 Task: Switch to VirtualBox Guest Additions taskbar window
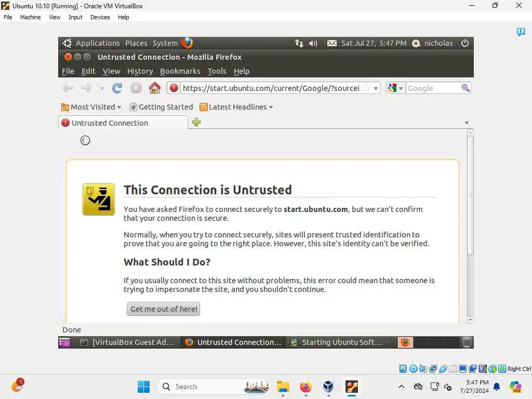click(x=127, y=342)
